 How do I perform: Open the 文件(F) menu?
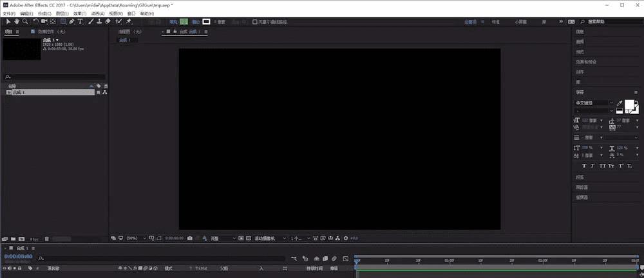coord(9,14)
